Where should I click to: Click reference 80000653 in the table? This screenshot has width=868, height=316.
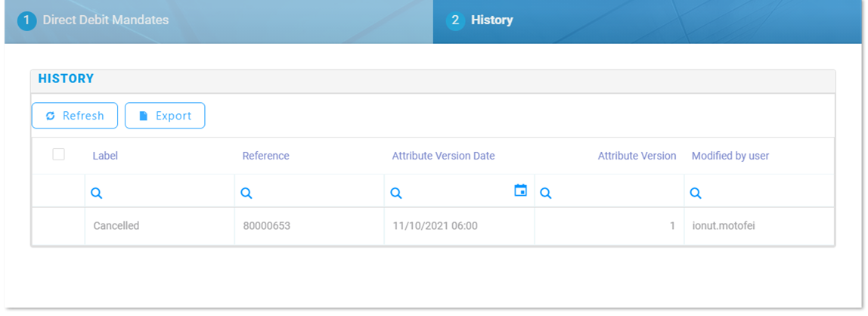(266, 225)
